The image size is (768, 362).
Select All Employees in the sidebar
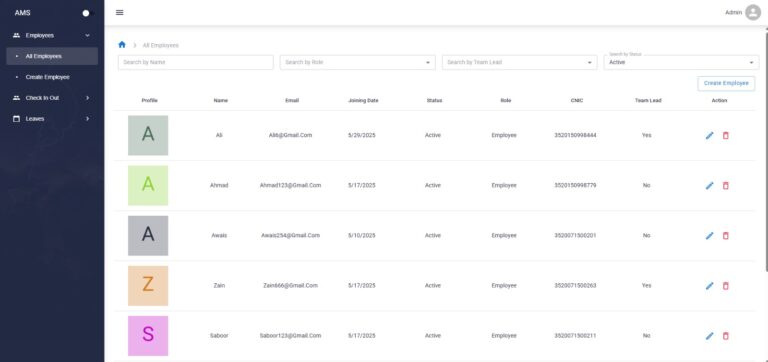click(x=52, y=56)
